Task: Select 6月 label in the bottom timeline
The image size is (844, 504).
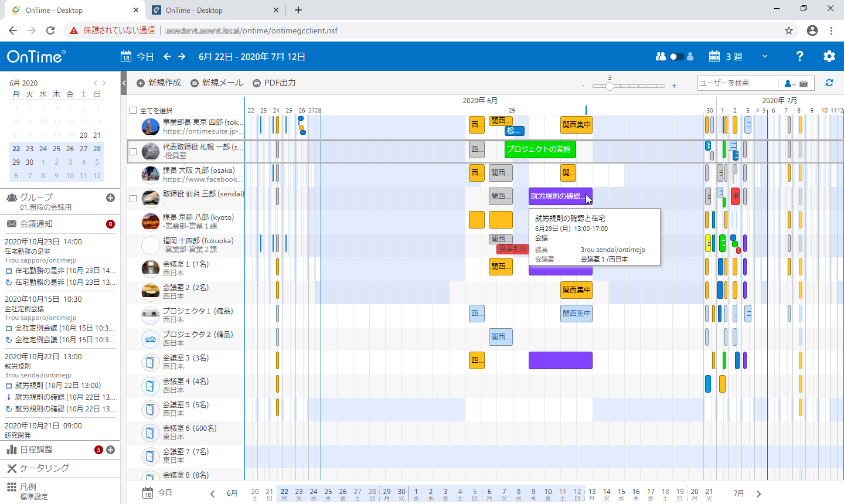Action: 232,493
